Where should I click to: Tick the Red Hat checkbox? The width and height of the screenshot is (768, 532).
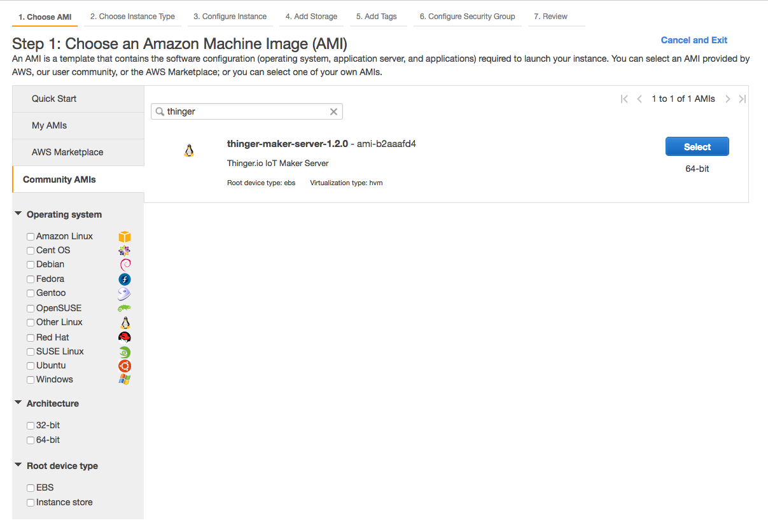click(31, 338)
